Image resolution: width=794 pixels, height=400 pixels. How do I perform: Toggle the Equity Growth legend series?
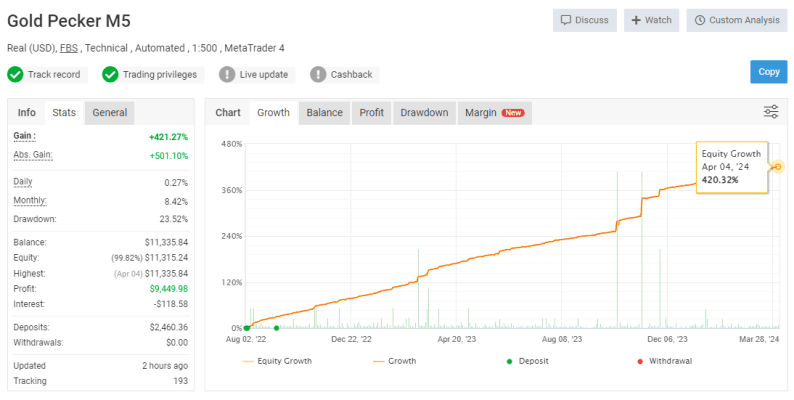pos(277,361)
